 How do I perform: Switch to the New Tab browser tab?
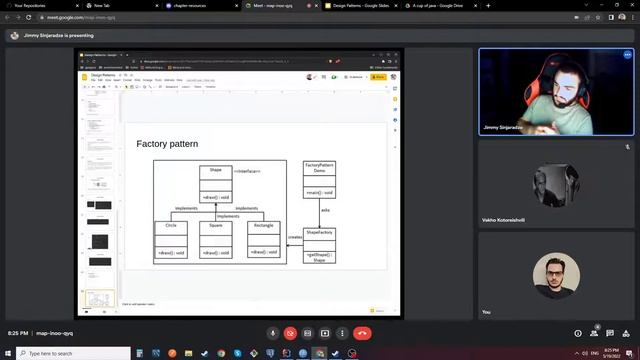[121, 6]
